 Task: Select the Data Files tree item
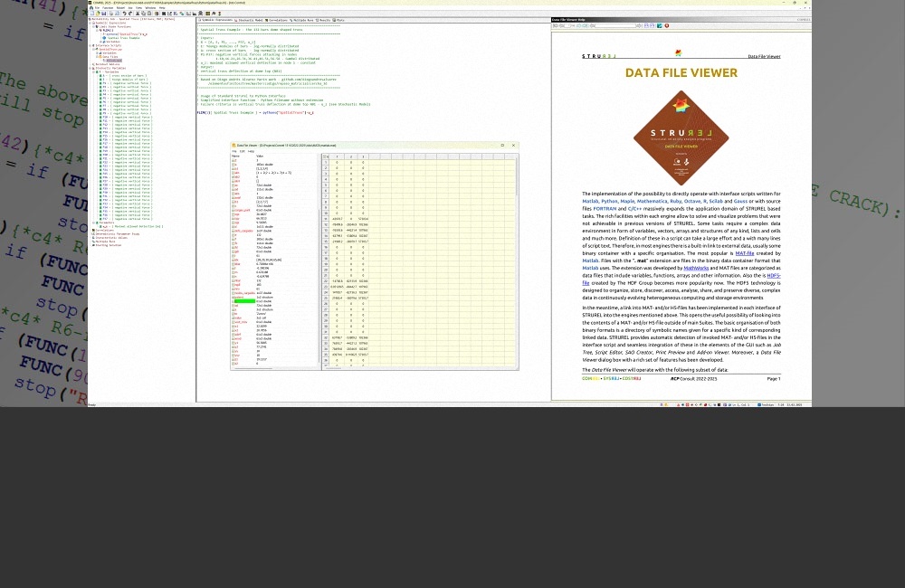click(x=110, y=57)
